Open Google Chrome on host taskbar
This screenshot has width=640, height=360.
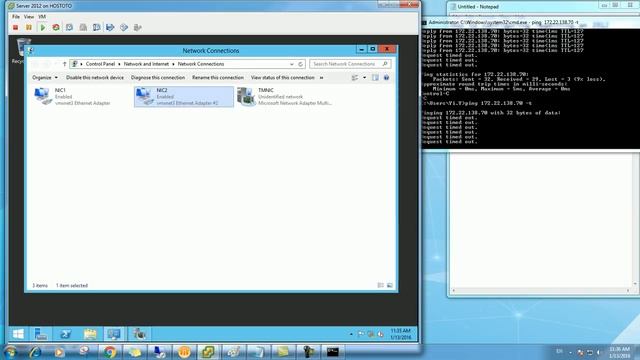(109, 352)
